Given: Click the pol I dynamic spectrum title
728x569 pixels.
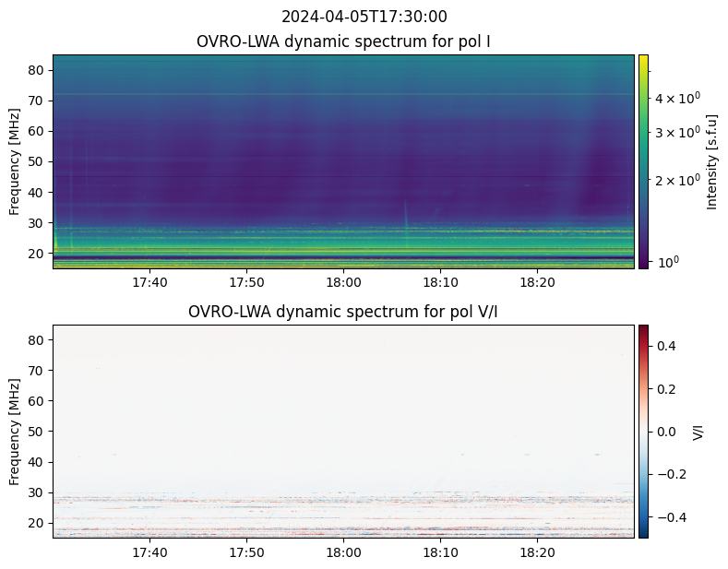Looking at the screenshot, I should pos(343,42).
